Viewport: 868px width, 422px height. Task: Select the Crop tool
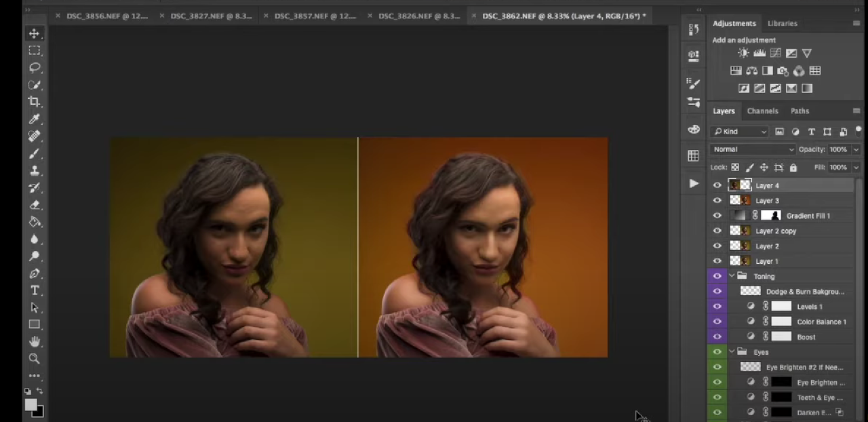(34, 101)
